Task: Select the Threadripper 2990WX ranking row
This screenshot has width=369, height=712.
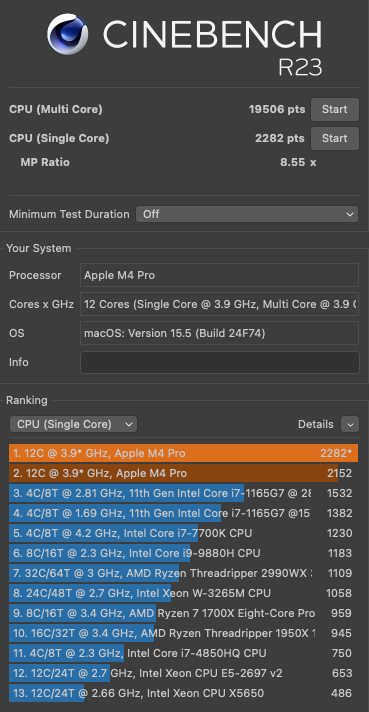Action: click(183, 573)
